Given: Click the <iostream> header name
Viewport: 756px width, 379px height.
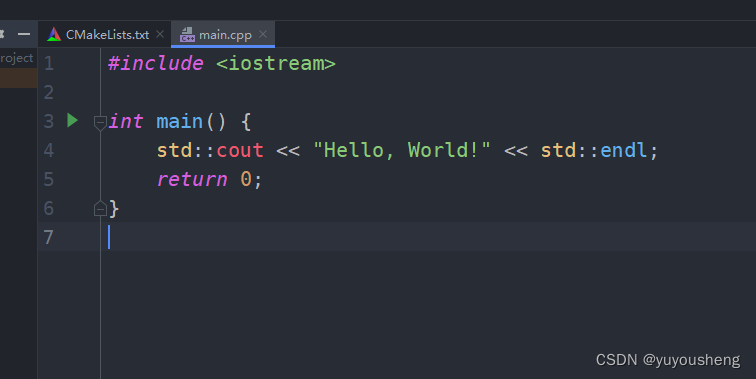Looking at the screenshot, I should click(x=275, y=63).
